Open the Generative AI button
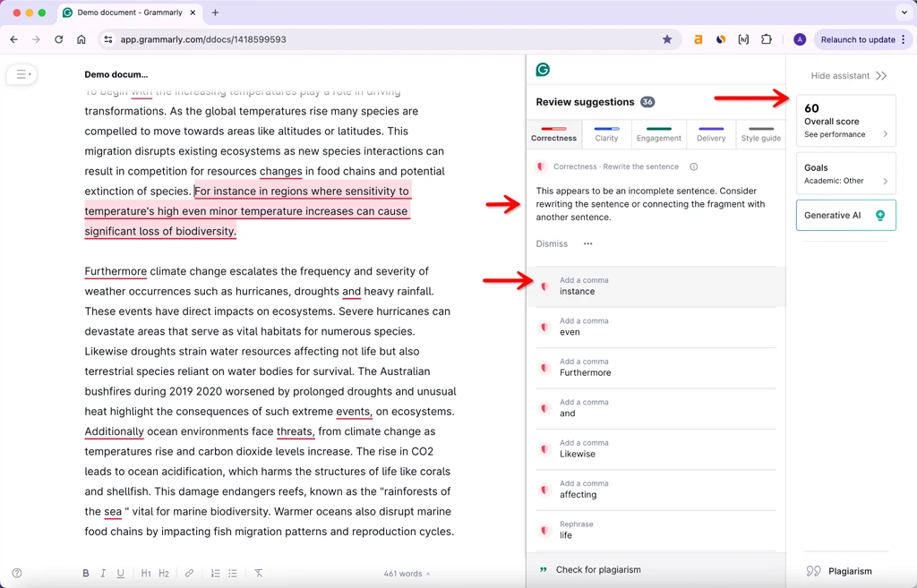Screen dimensions: 917x588 [845, 215]
